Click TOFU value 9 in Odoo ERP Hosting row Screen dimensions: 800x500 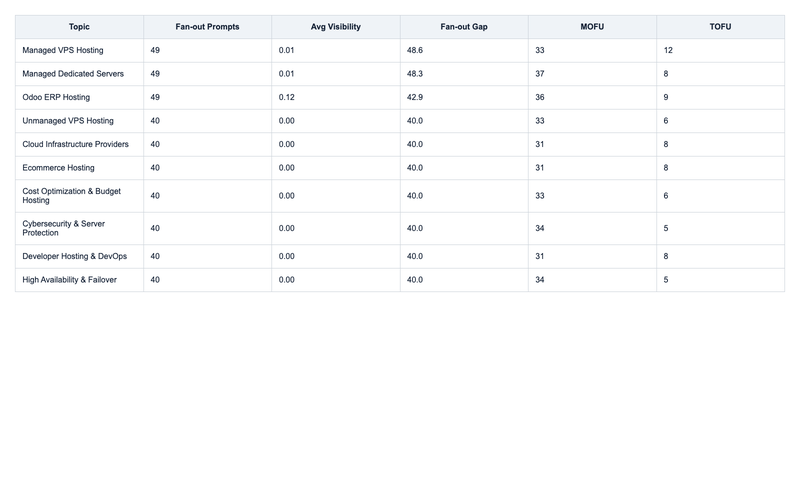[x=666, y=97]
